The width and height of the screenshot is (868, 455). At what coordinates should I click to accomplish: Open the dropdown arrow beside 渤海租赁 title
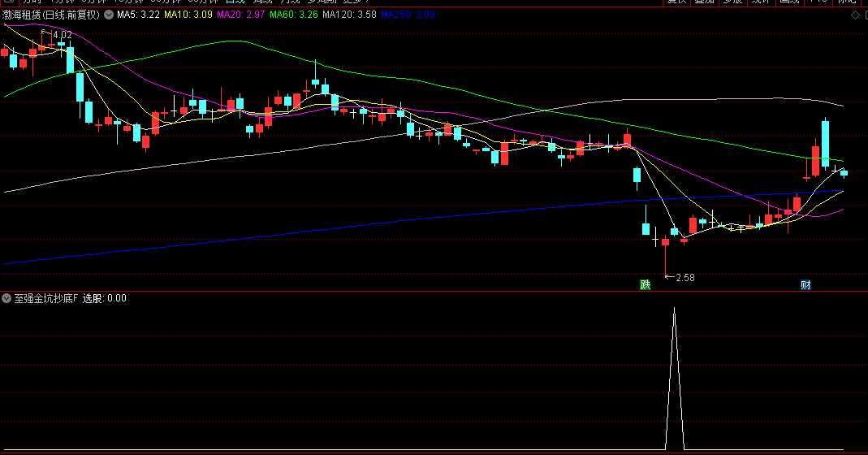pyautogui.click(x=109, y=15)
